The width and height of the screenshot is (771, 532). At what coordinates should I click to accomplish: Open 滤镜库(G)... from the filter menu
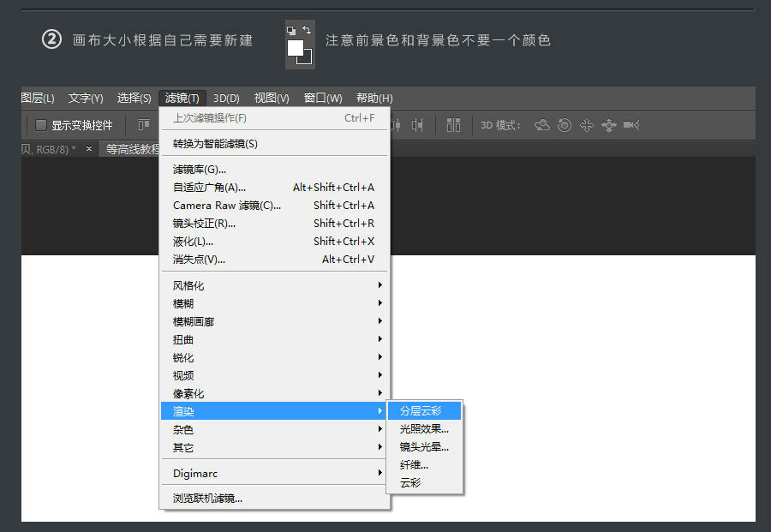pyautogui.click(x=274, y=170)
